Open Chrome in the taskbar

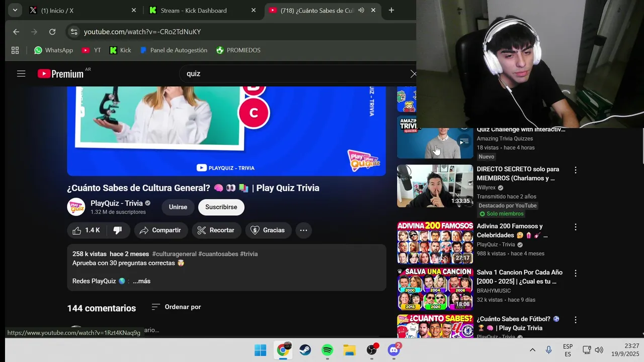(283, 350)
